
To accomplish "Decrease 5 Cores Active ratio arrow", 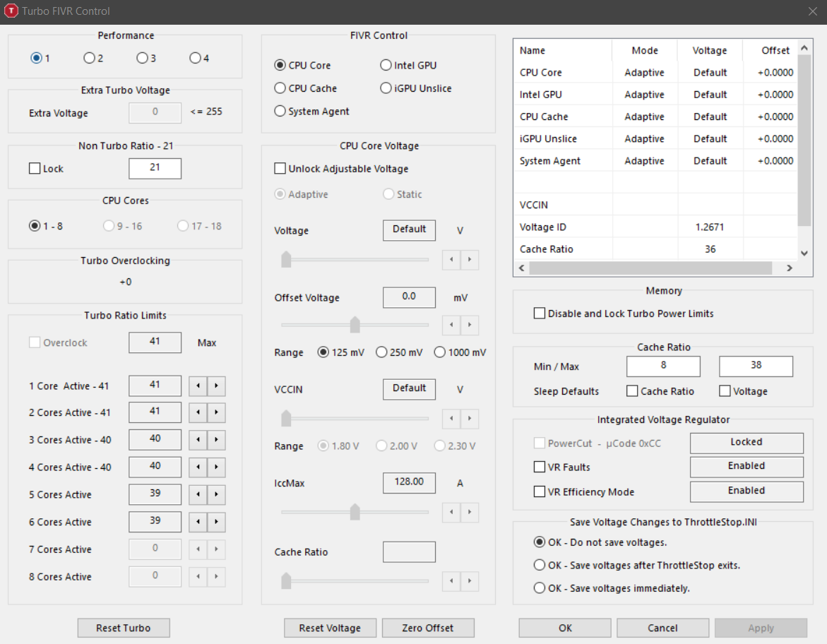I will click(198, 494).
